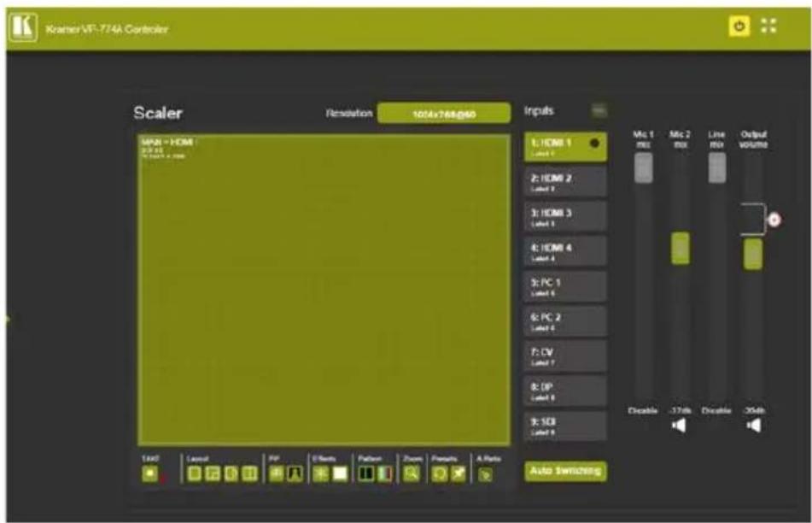Click the Kramer logo in the header

pyautogui.click(x=23, y=27)
